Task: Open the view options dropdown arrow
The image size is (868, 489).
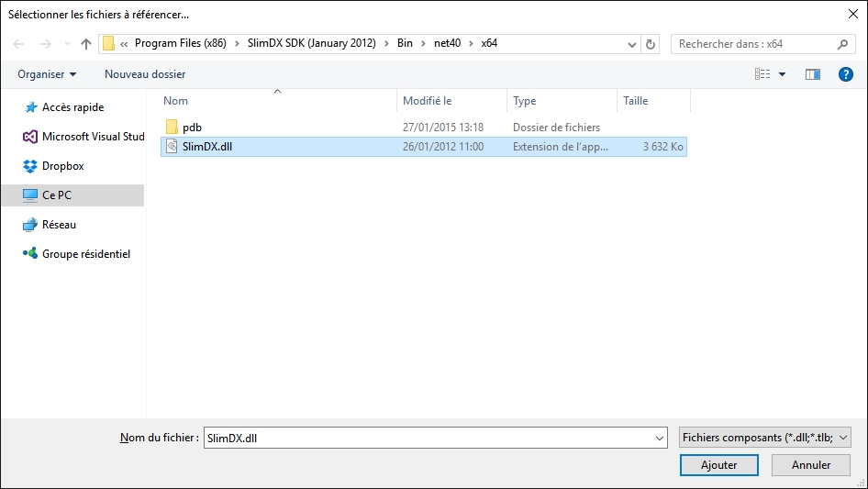Action: [782, 74]
